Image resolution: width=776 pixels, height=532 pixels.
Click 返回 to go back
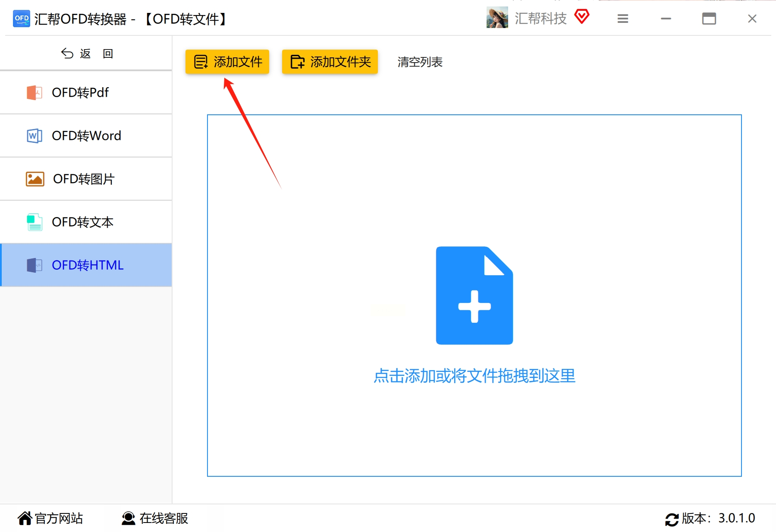86,53
